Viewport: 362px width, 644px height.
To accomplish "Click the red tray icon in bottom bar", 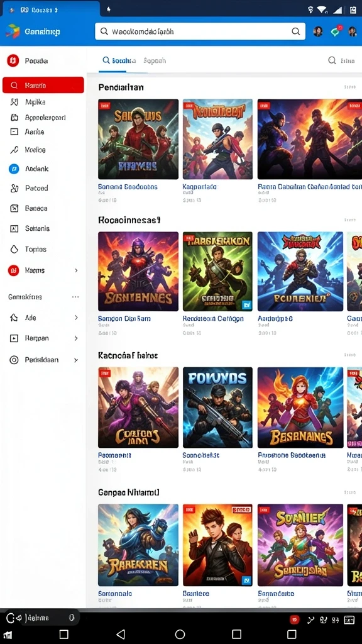I will (x=294, y=619).
